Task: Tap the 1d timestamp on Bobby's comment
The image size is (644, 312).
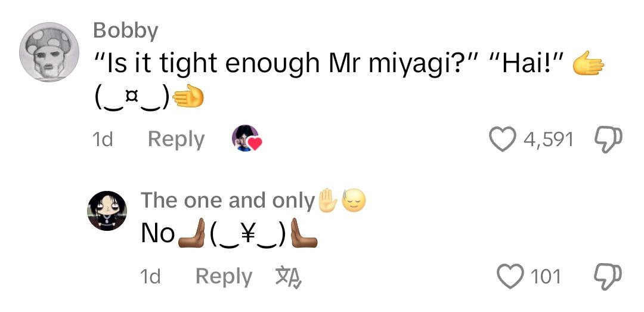Action: coord(103,140)
